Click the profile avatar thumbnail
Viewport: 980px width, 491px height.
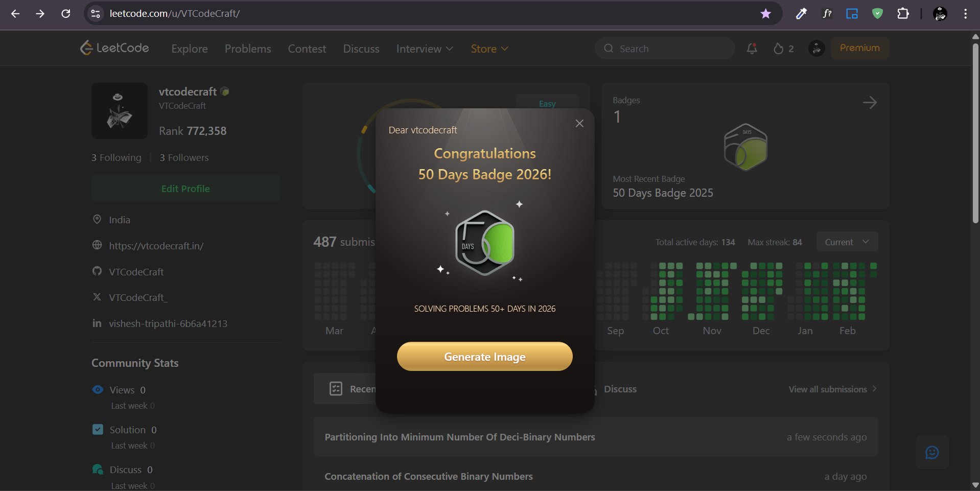120,111
